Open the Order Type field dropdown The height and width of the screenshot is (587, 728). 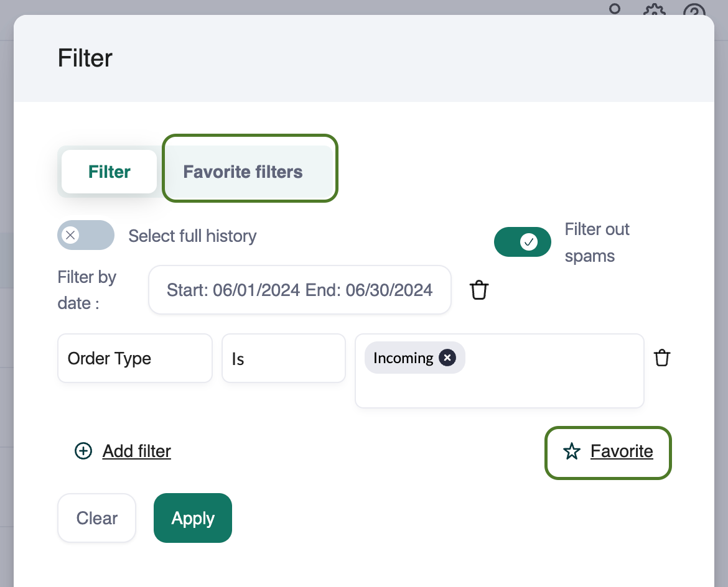coord(134,359)
